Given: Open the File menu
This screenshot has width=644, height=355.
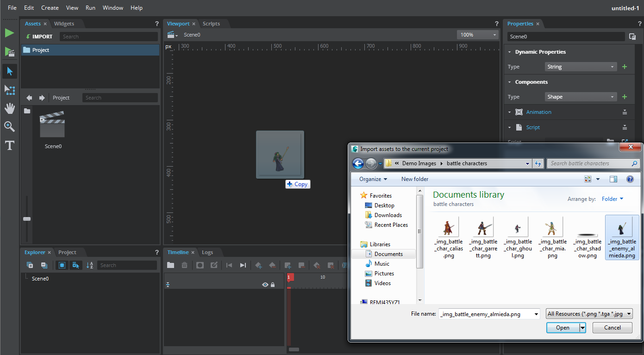Looking at the screenshot, I should [x=12, y=8].
